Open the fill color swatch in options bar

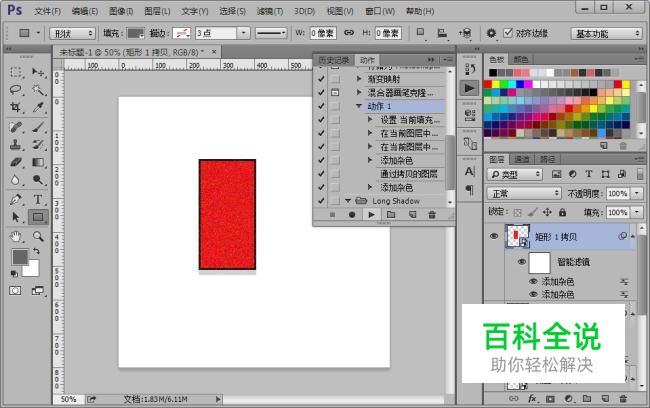tap(135, 33)
